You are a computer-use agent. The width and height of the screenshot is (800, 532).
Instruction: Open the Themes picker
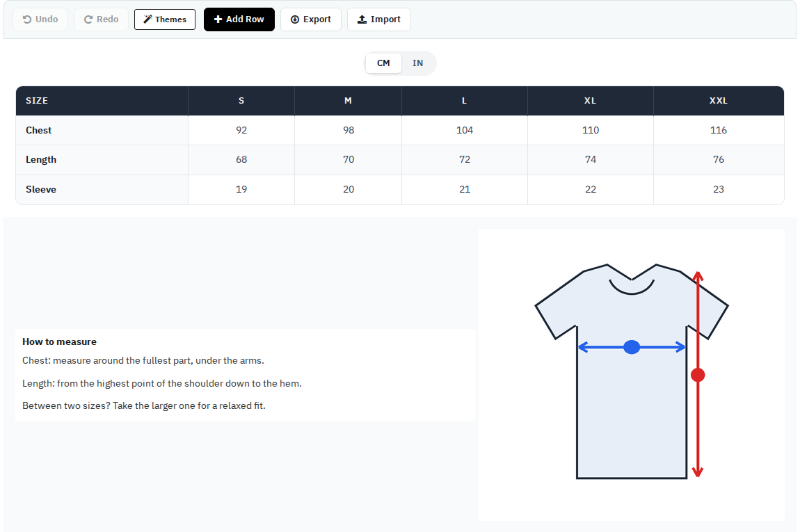coord(165,19)
